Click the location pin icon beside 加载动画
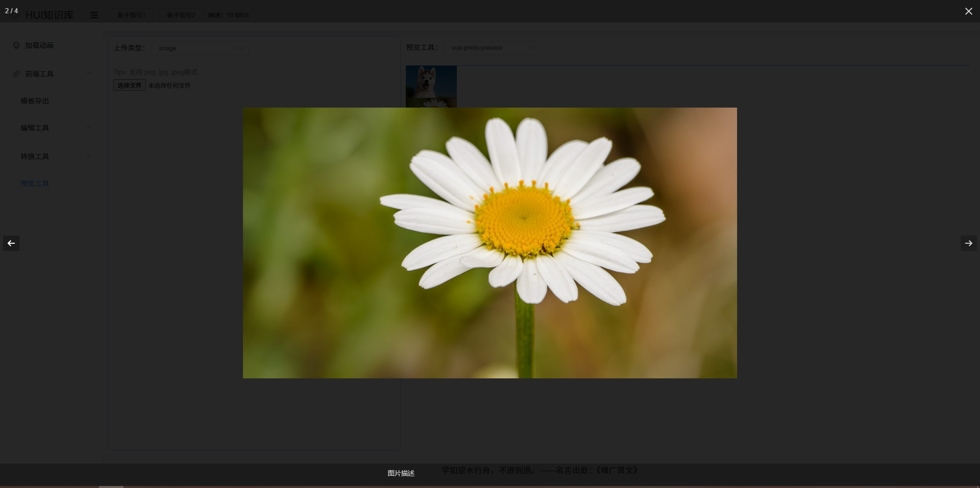The height and width of the screenshot is (488, 980). tap(16, 45)
